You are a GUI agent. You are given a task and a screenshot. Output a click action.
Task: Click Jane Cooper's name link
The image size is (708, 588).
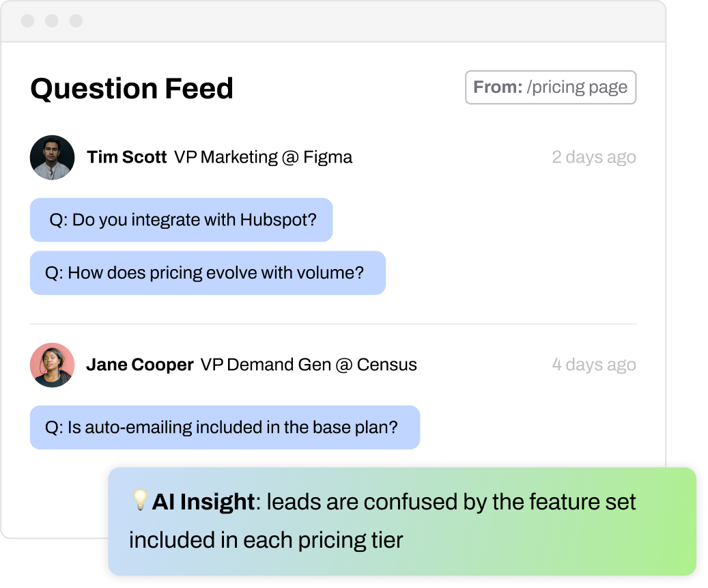[139, 365]
